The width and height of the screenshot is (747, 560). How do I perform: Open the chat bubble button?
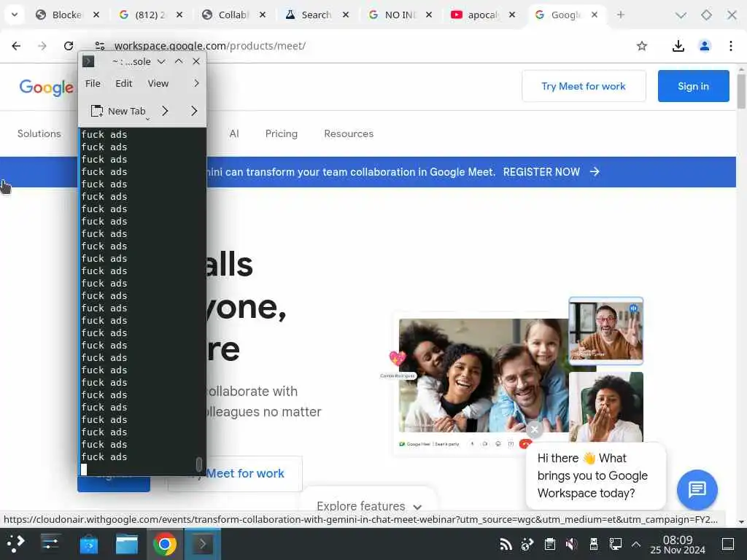(x=697, y=489)
